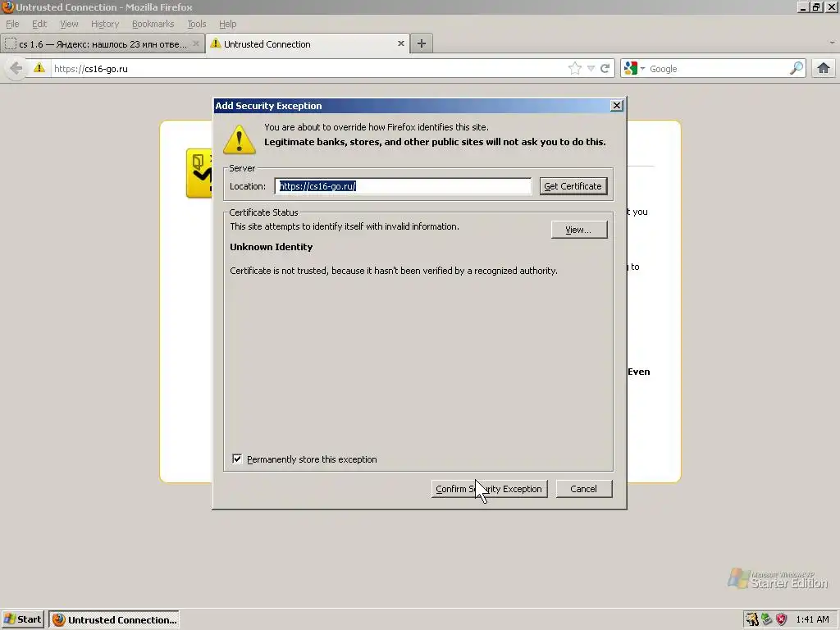Open the list all tabs dropdown arrow
The height and width of the screenshot is (630, 840).
tap(832, 43)
